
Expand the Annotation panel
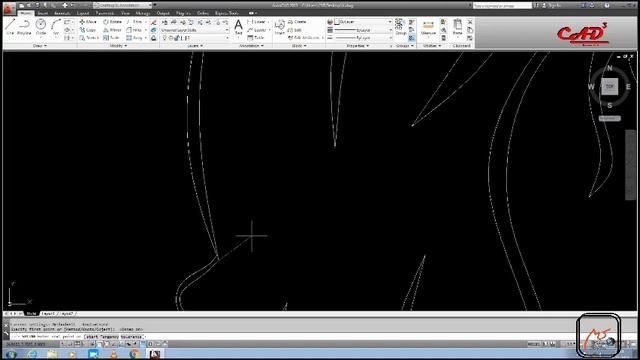[251, 46]
